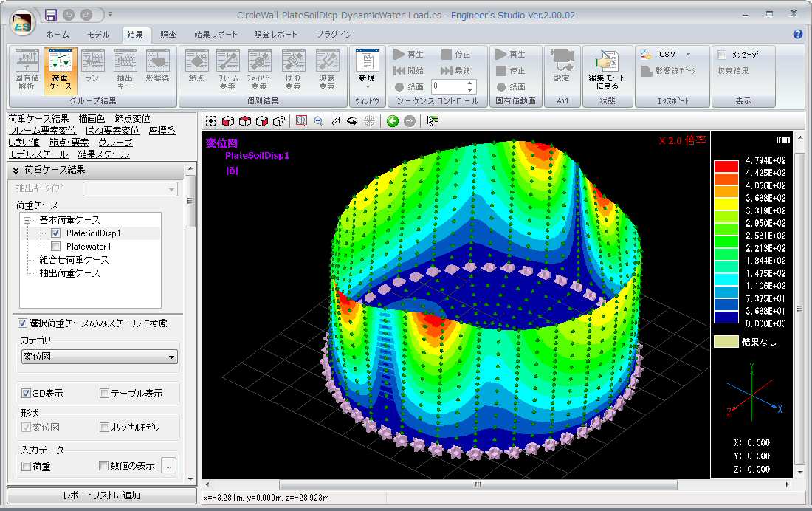Click the perspective view cube icon

click(x=279, y=121)
